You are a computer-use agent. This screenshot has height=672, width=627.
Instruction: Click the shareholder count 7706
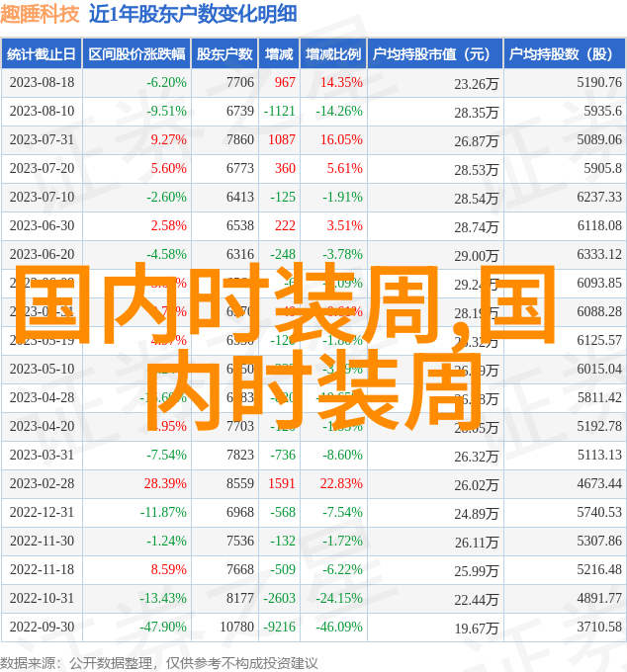240,82
